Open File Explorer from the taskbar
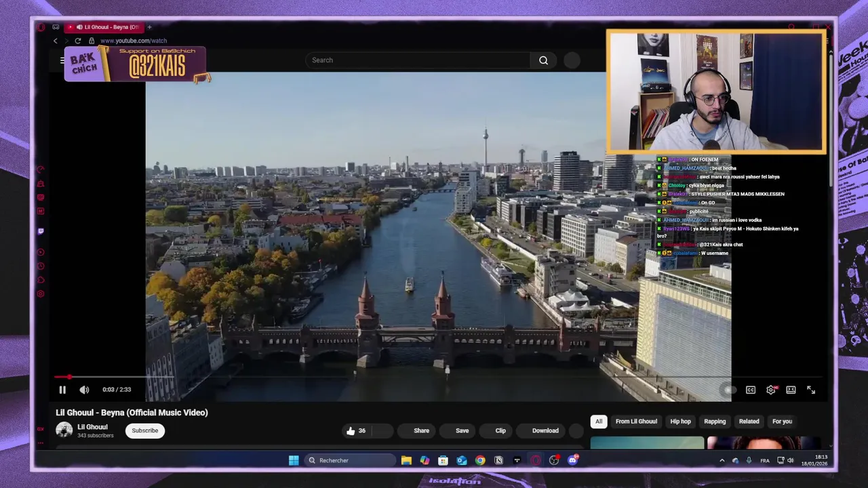The width and height of the screenshot is (868, 488). tap(406, 460)
